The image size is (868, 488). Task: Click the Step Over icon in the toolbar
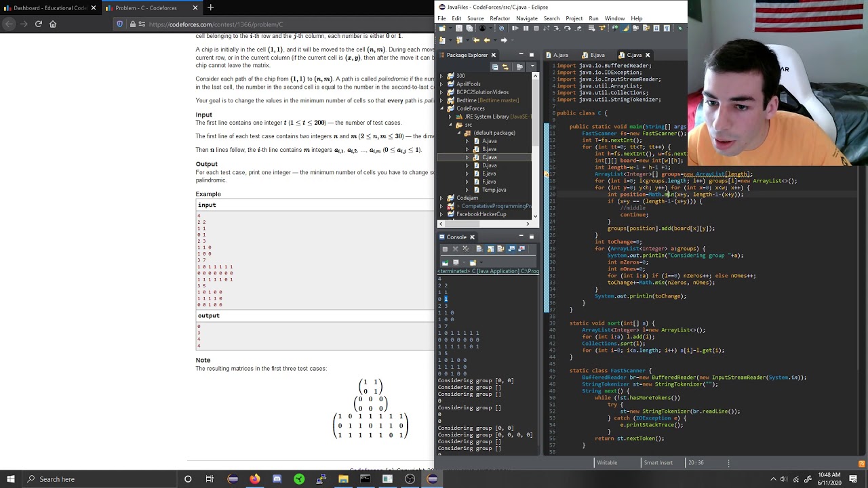(568, 28)
